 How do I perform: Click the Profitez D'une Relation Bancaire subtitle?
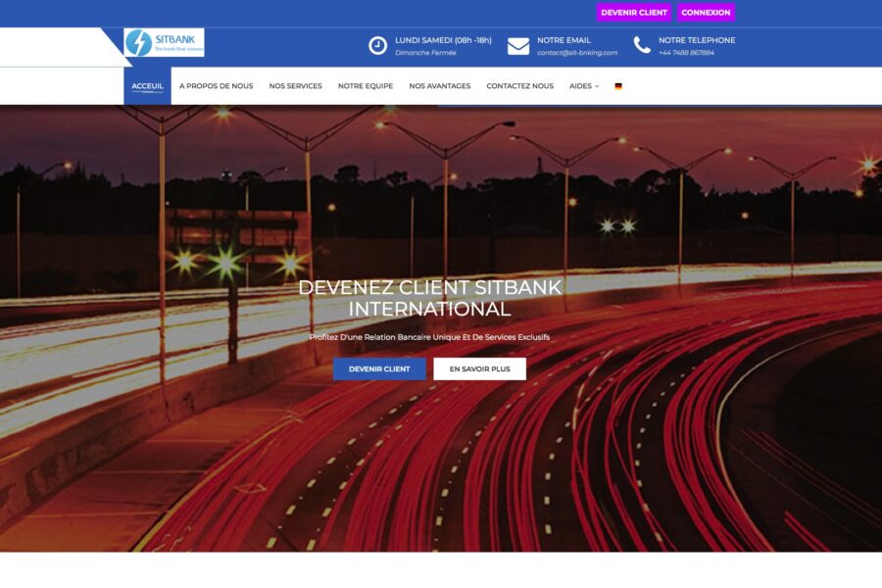click(430, 337)
